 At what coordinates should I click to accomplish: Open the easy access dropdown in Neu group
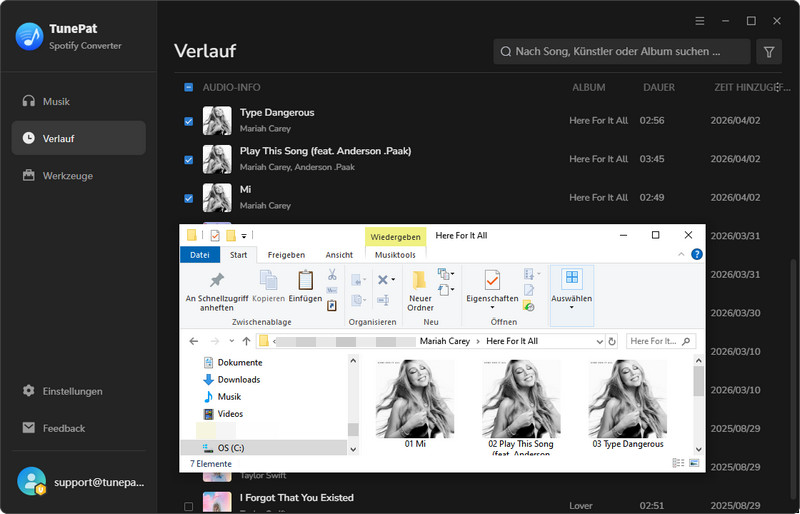(x=446, y=290)
